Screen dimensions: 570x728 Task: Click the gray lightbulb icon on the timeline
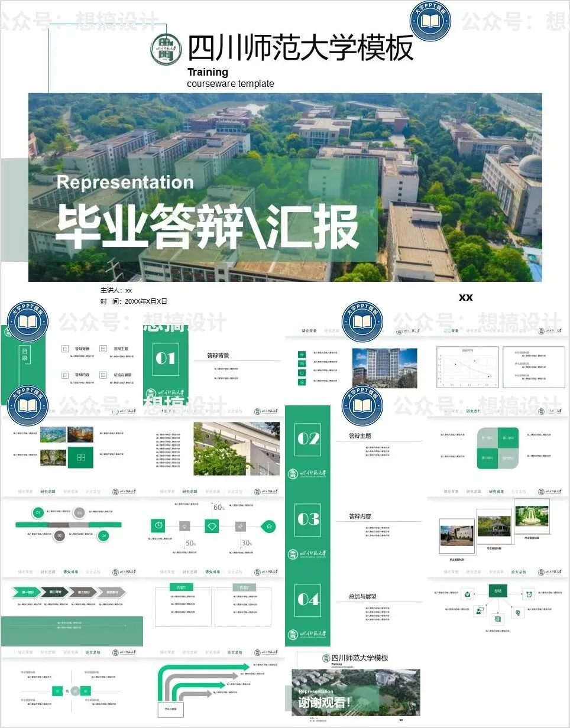(184, 526)
